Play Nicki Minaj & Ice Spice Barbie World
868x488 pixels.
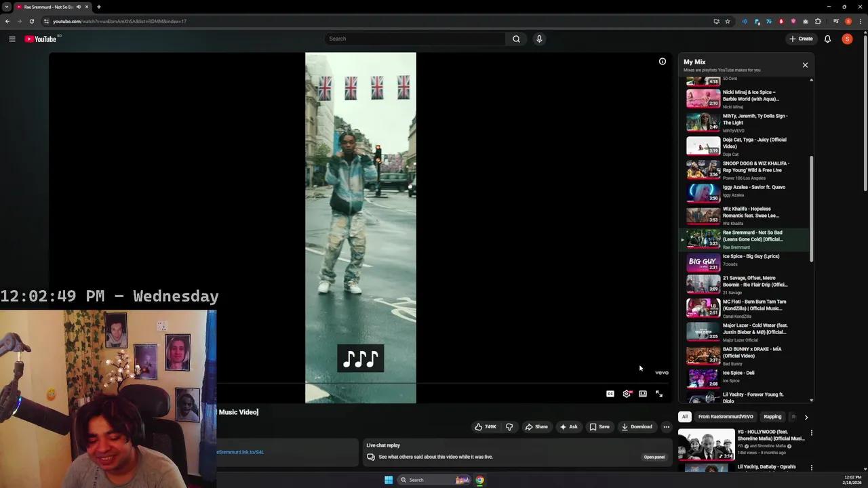coord(744,99)
